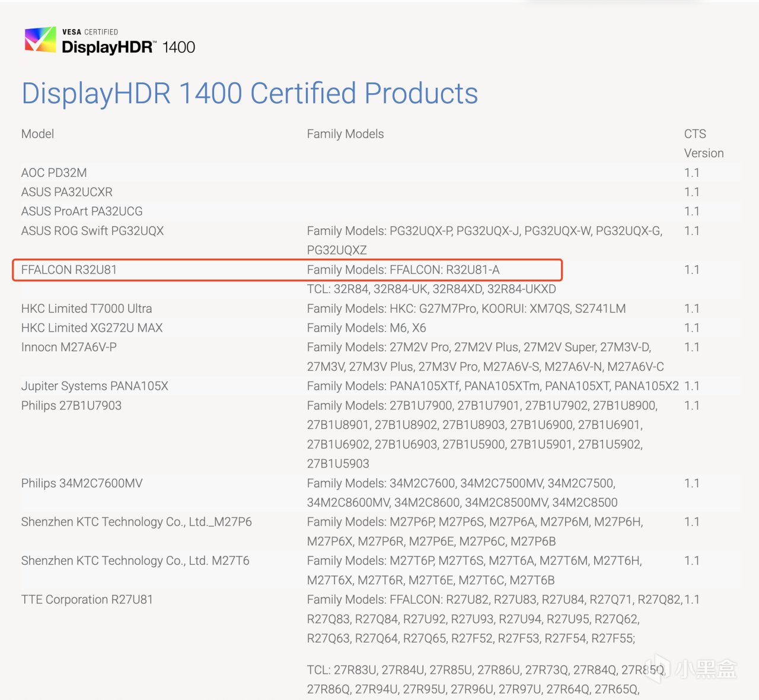
Task: Select the 'HKC Limited XG272U MAX' model name
Action: [92, 327]
